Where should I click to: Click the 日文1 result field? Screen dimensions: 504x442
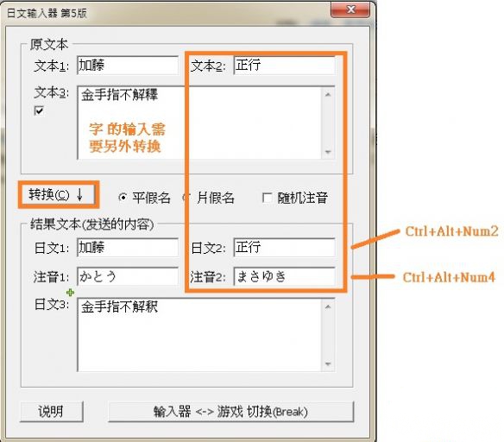[x=128, y=247]
